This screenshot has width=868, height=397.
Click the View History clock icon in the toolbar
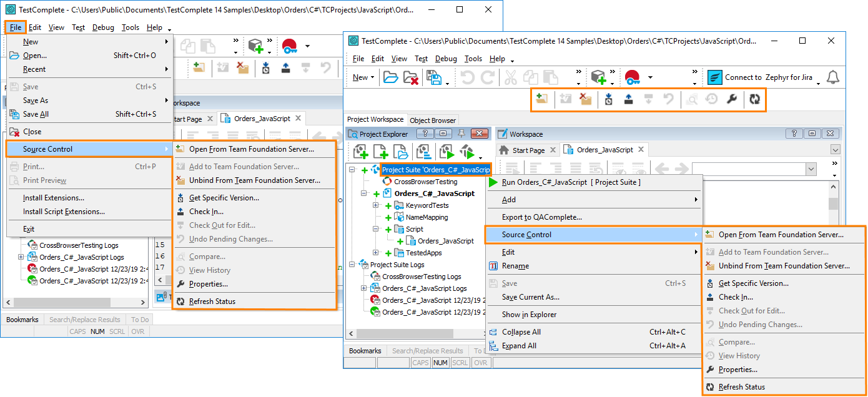pyautogui.click(x=711, y=99)
